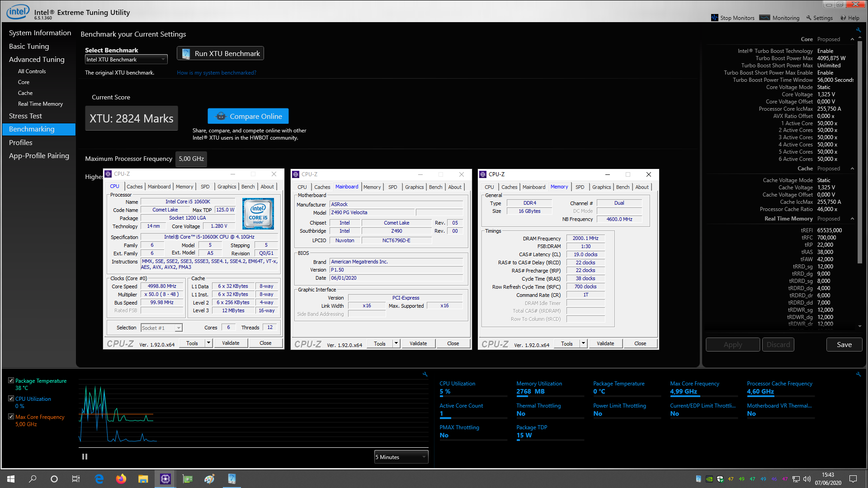Open Paint palette icon on taskbar
This screenshot has width=868, height=488.
tap(209, 479)
